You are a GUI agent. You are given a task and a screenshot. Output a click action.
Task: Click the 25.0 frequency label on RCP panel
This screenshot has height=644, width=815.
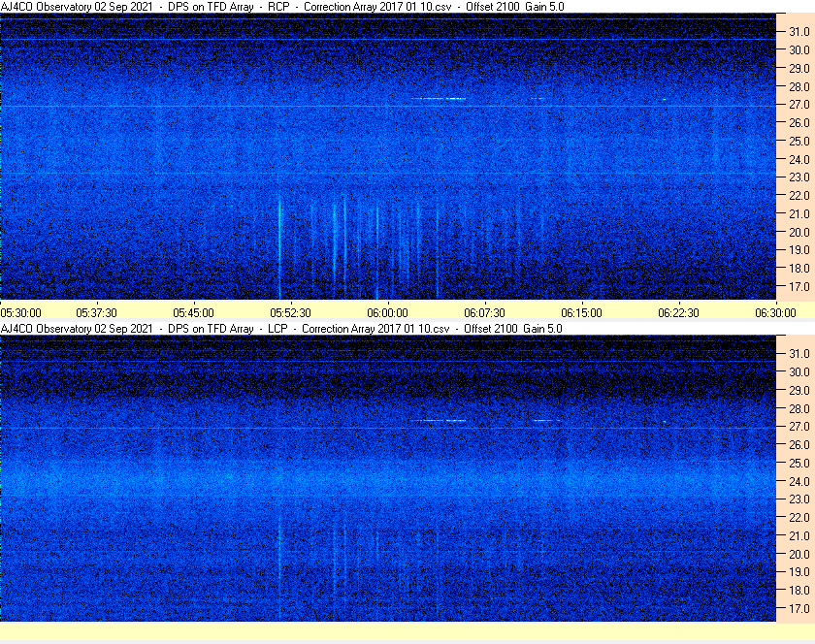click(x=799, y=141)
